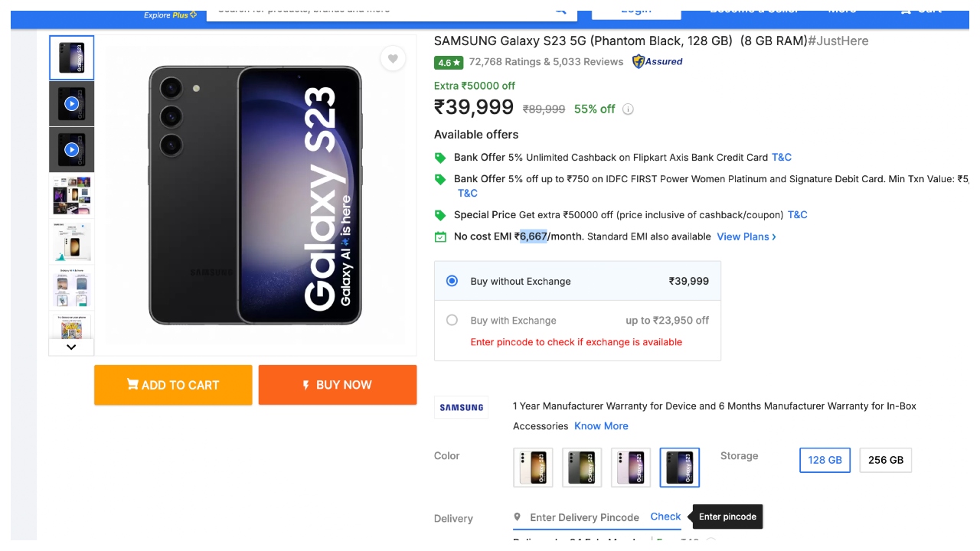The image size is (980, 551).
Task: Play the second product video thumbnail
Action: tap(72, 150)
